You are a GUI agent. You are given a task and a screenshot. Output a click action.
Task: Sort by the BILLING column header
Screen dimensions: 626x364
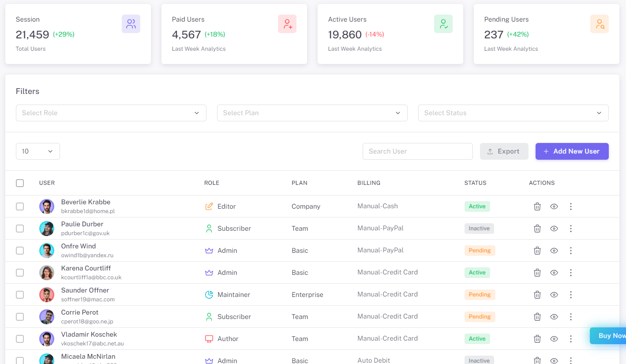tap(369, 183)
